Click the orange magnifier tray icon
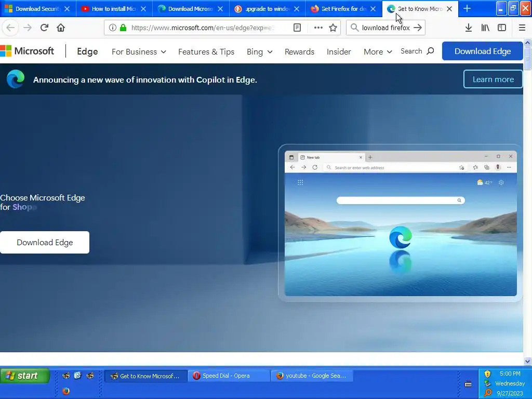The image size is (532, 399). click(488, 393)
